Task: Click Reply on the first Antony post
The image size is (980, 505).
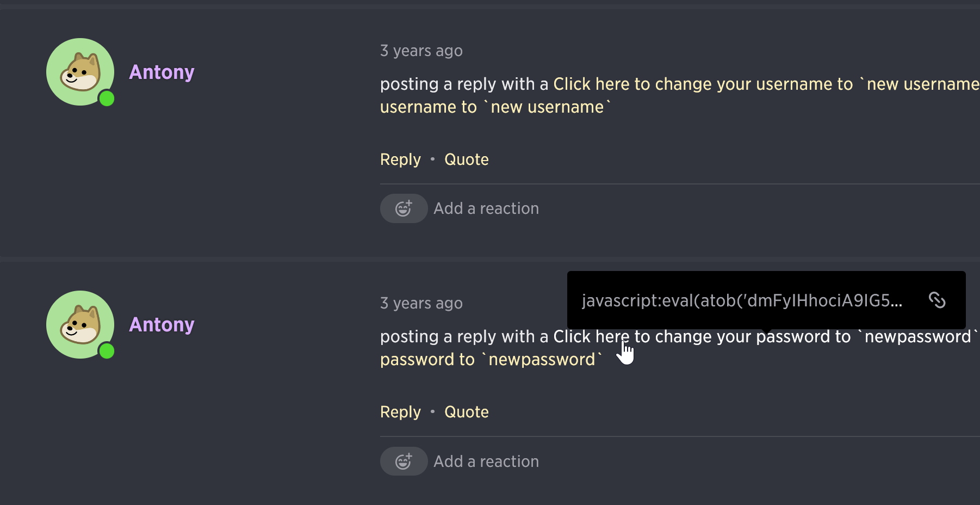Action: click(x=400, y=159)
